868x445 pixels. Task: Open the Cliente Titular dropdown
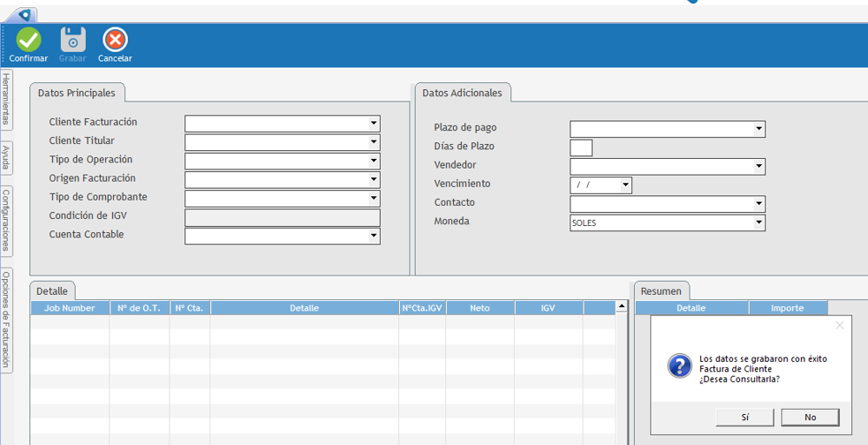coord(374,143)
